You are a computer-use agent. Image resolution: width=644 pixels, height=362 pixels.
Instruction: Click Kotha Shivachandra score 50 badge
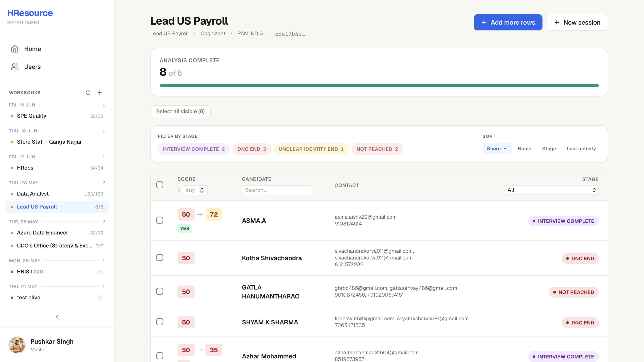click(x=186, y=258)
